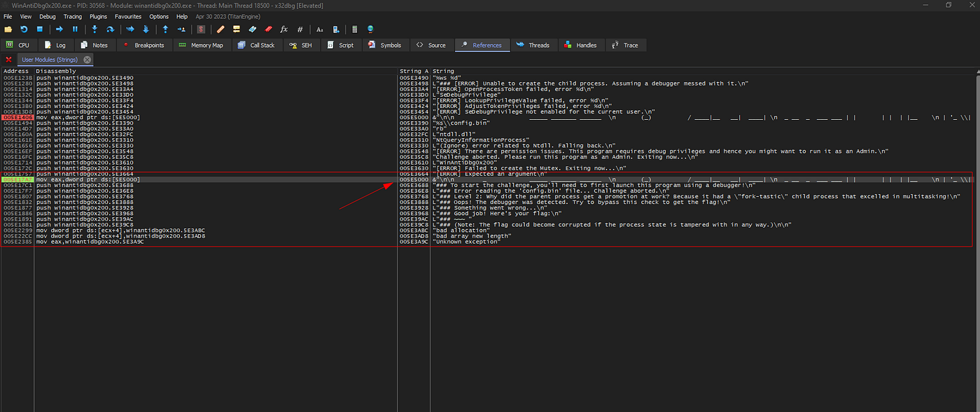The height and width of the screenshot is (412, 980).
Task: Select the "NtQueryInformationProcess" string row
Action: coord(481,140)
